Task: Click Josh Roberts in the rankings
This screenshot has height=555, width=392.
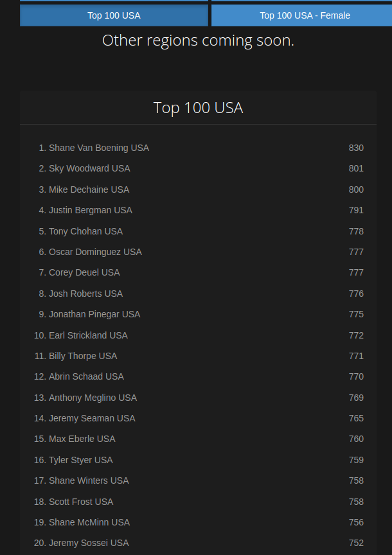Action: click(85, 294)
